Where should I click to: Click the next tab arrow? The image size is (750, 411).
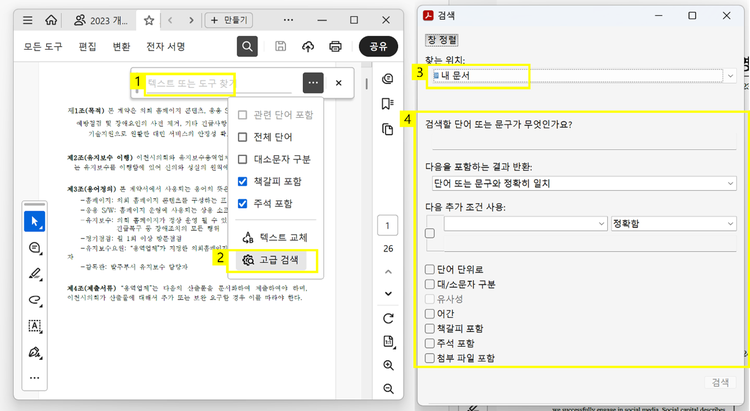click(x=191, y=20)
